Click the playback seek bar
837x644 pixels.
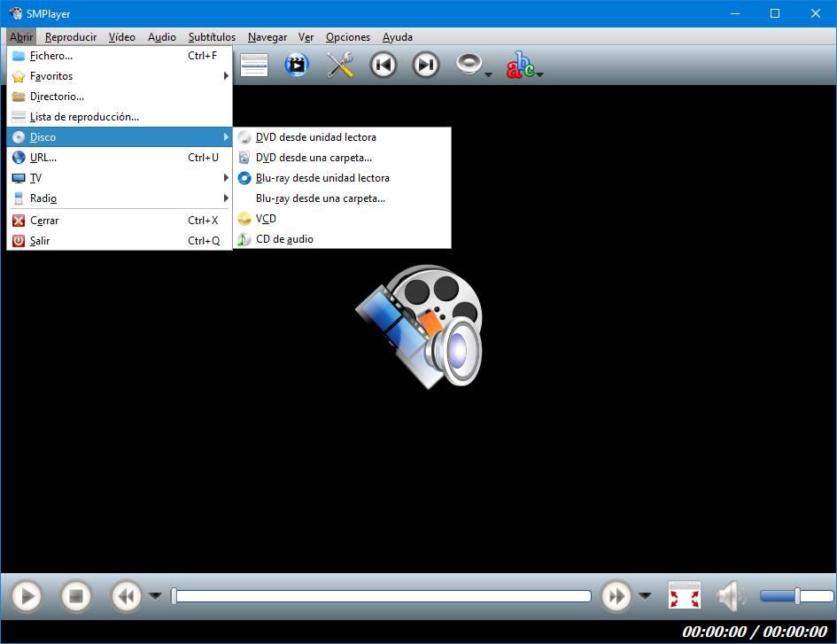381,596
